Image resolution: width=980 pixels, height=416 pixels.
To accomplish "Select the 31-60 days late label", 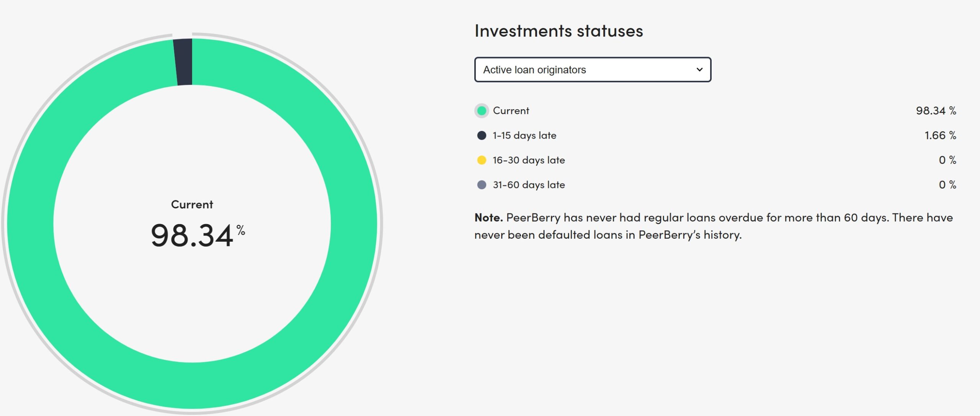I will coord(529,185).
